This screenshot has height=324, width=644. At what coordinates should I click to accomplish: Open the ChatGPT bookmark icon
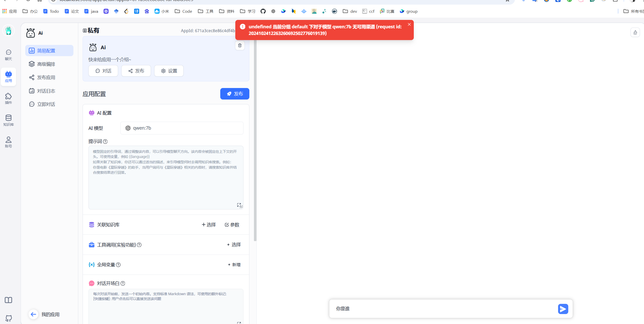(273, 11)
